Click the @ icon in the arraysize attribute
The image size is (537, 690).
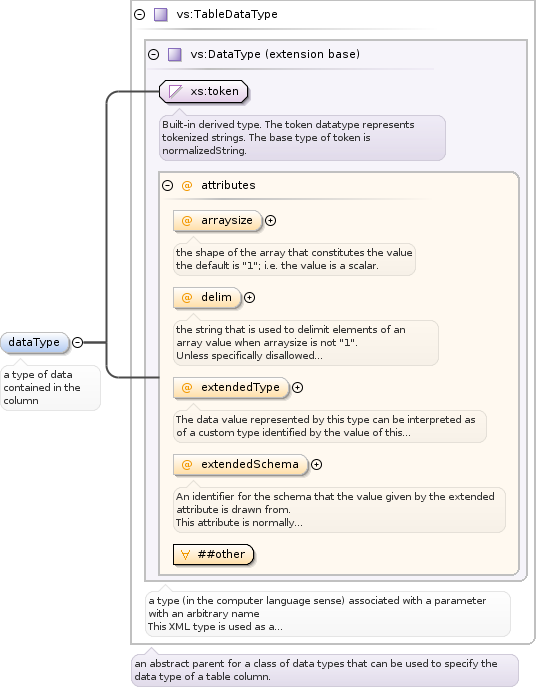tap(187, 220)
